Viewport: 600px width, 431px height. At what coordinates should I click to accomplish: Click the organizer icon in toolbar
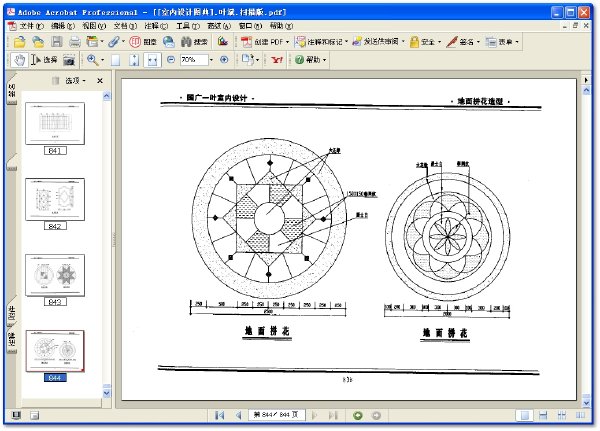(x=92, y=41)
